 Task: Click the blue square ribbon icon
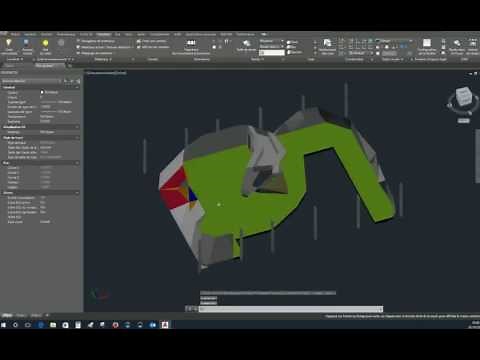pos(26,42)
